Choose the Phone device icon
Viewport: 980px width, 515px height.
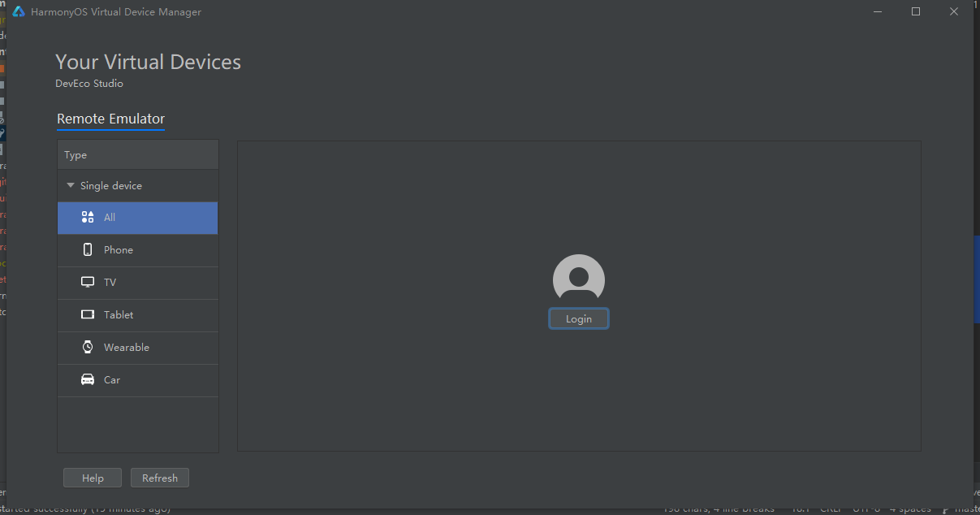[x=88, y=250]
